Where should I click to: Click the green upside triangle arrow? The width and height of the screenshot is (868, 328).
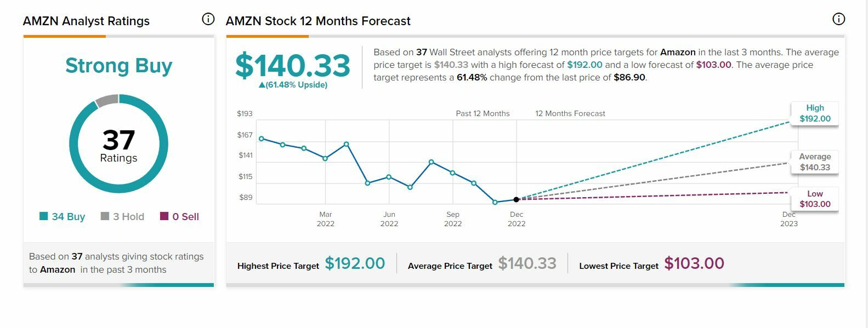point(262,85)
